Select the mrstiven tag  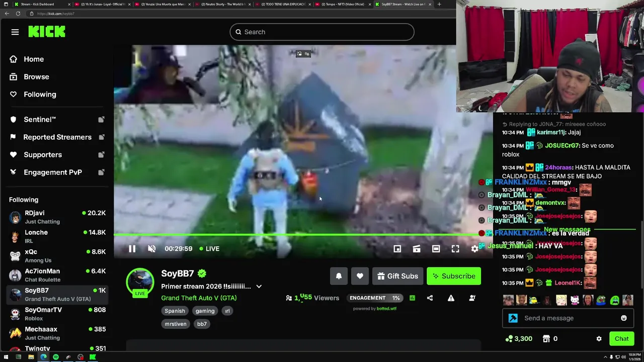click(x=176, y=324)
